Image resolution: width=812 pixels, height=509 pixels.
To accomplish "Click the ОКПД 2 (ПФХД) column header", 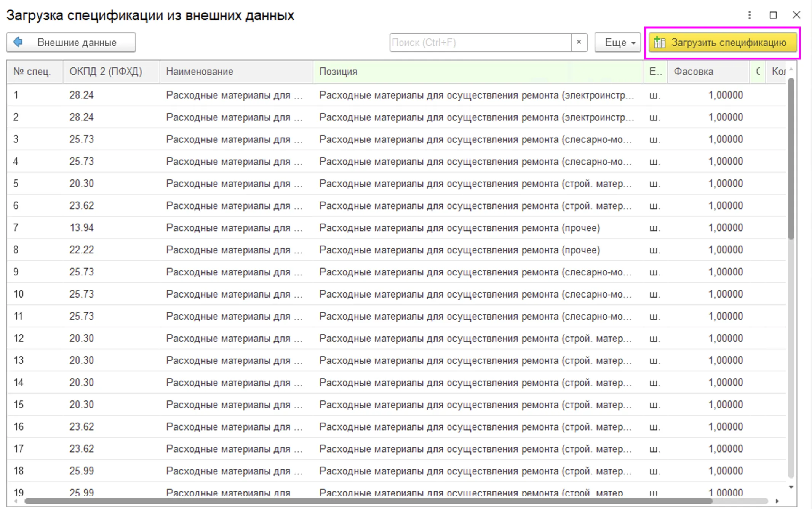I will pos(111,72).
